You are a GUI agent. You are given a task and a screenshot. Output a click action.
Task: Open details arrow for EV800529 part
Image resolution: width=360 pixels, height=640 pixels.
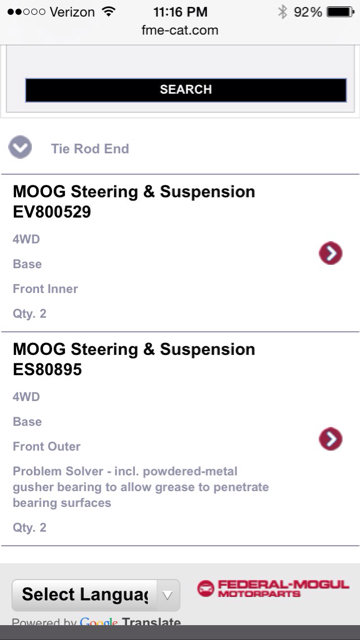coord(331,253)
